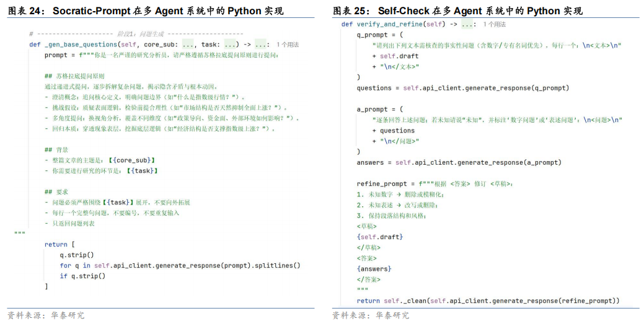Screen dimensions: 644x324
Task: Expand the folded "..." after core_sub parameter
Action: click(189, 45)
